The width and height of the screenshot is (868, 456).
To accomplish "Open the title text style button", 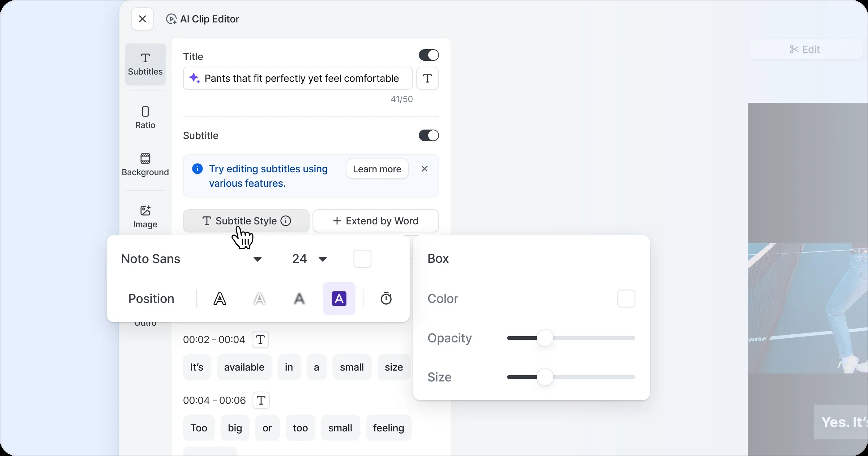I will pyautogui.click(x=427, y=78).
